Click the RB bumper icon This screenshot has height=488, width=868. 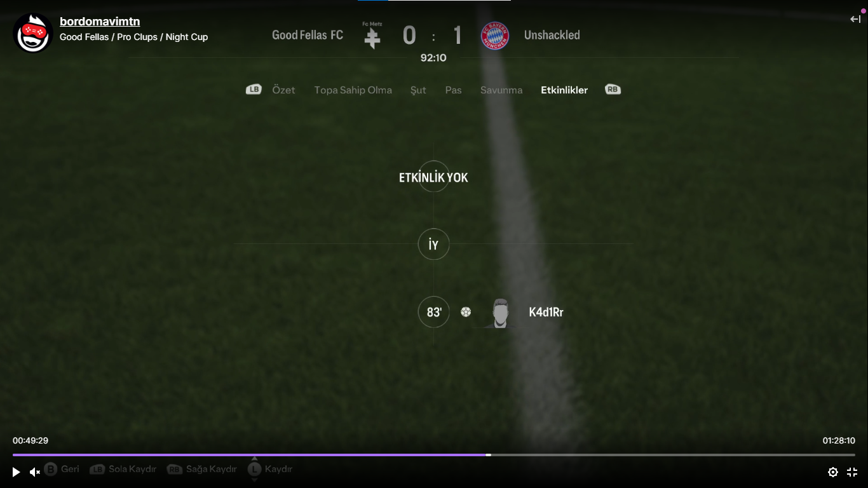pos(613,90)
